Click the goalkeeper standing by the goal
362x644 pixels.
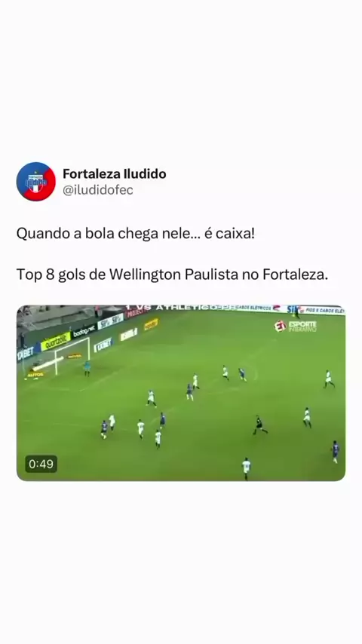point(87,368)
